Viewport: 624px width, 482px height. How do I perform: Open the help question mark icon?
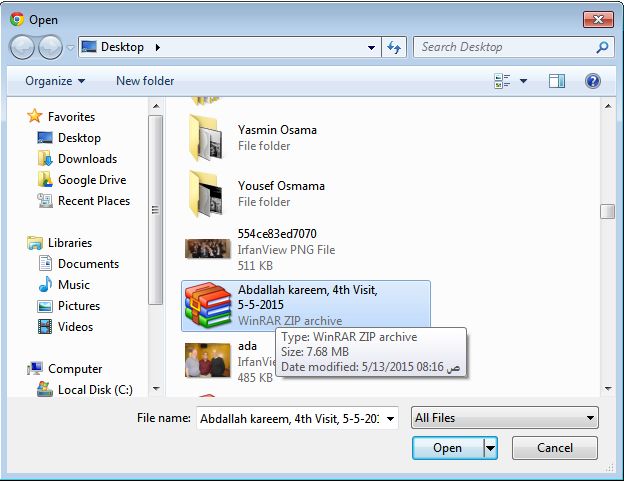point(593,81)
